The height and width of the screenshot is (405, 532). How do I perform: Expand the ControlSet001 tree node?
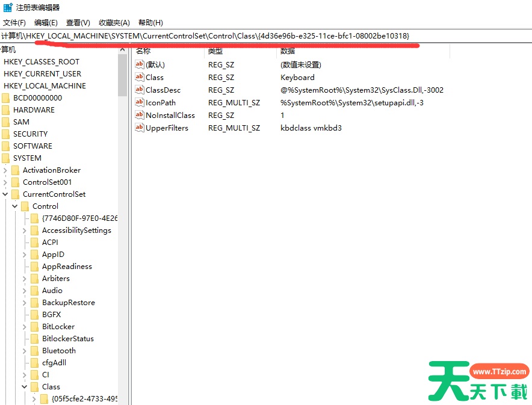[5, 182]
